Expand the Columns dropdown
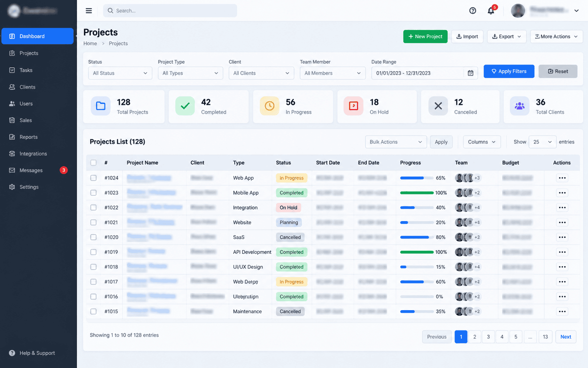The height and width of the screenshot is (368, 588). click(482, 142)
